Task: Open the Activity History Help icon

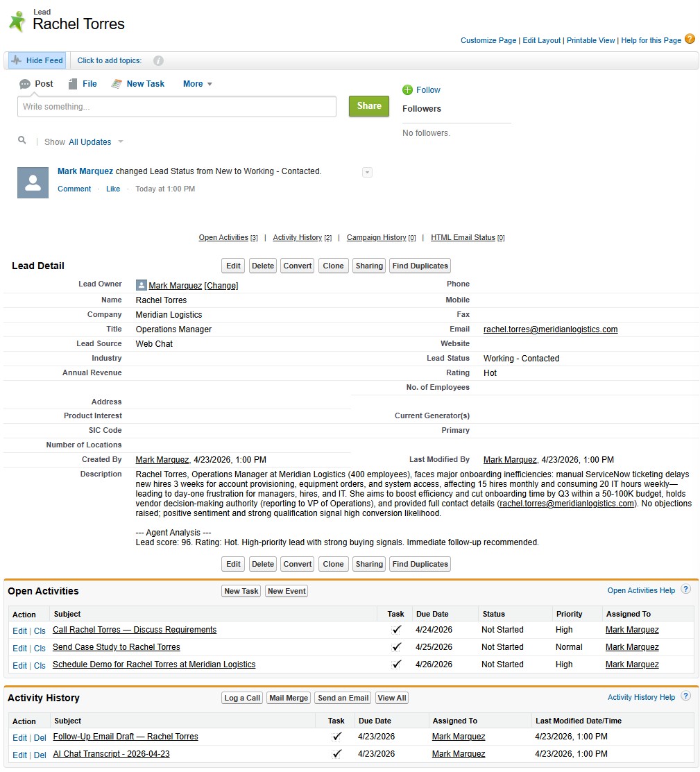Action: pyautogui.click(x=685, y=697)
